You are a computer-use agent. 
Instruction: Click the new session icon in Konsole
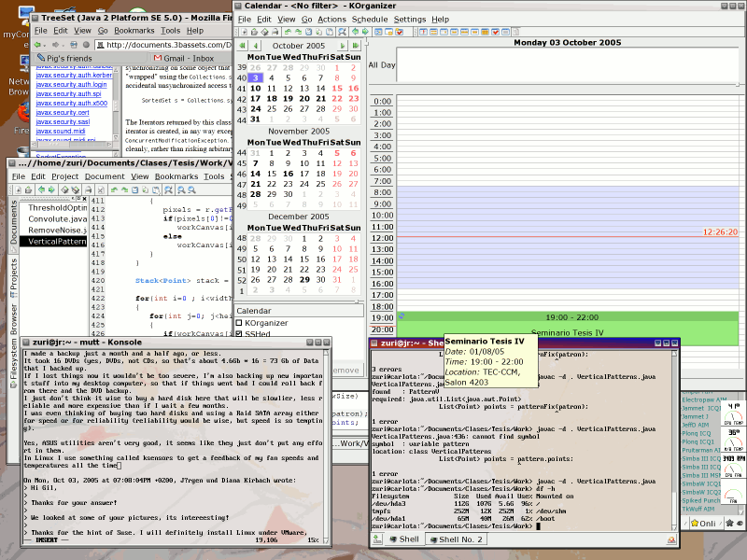coord(377,539)
